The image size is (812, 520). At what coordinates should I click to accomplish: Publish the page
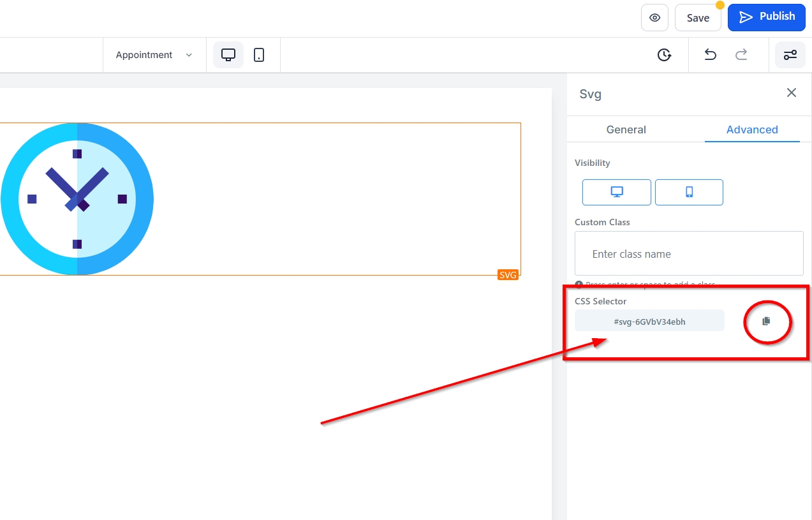(x=766, y=17)
